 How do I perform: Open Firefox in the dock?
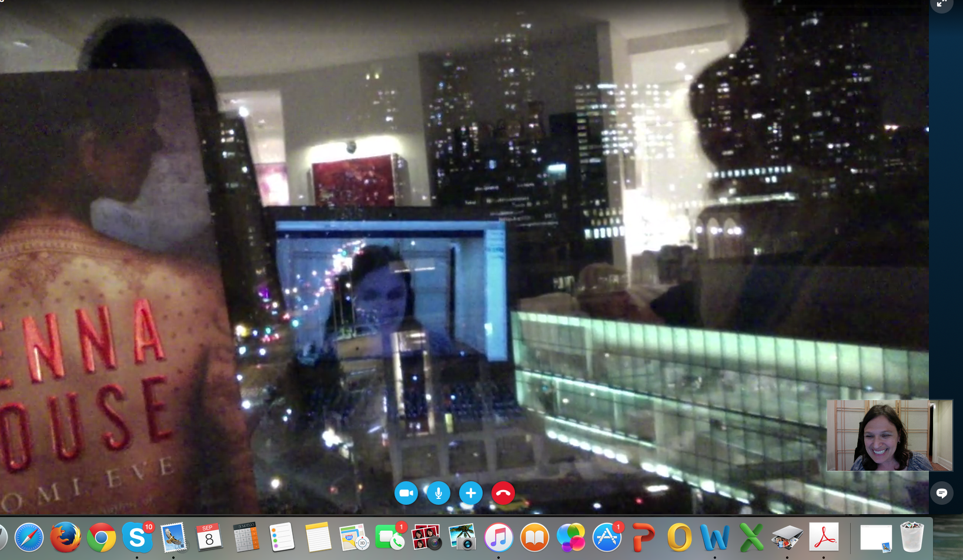(x=65, y=538)
